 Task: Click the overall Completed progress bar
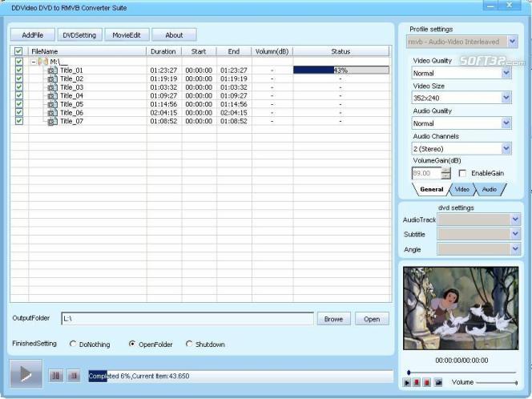(x=240, y=376)
